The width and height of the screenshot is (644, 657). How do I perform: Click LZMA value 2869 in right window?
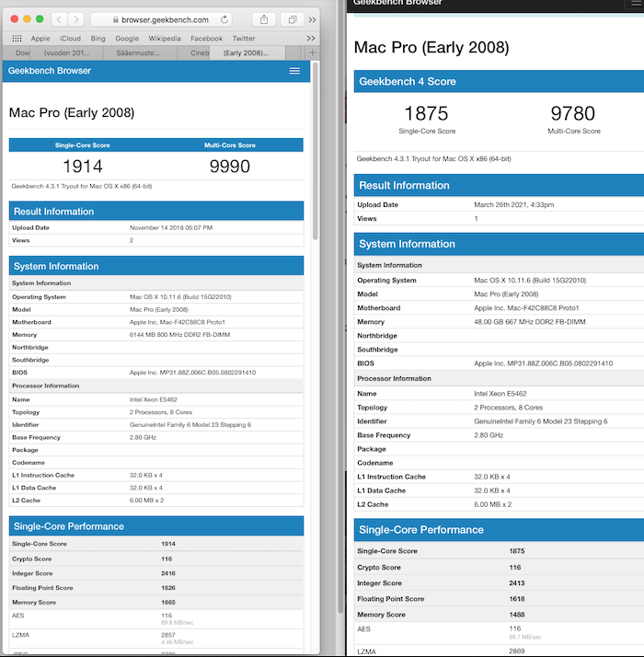coord(517,651)
